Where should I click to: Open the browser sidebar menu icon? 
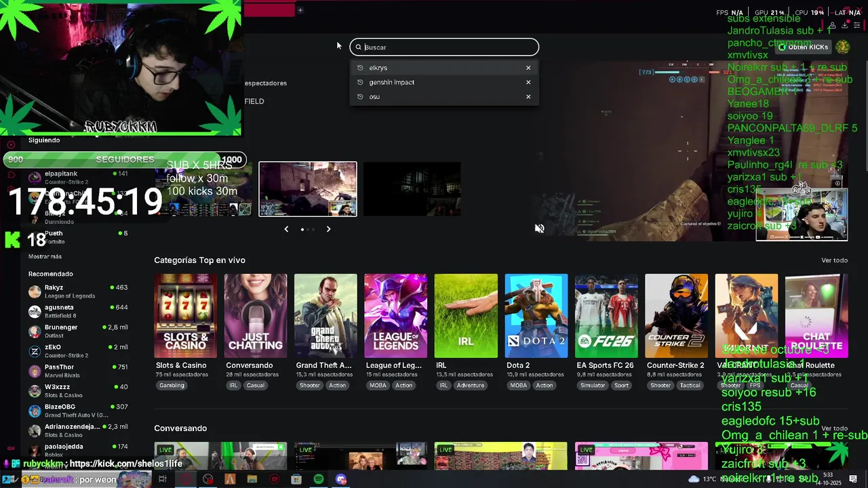point(856,25)
